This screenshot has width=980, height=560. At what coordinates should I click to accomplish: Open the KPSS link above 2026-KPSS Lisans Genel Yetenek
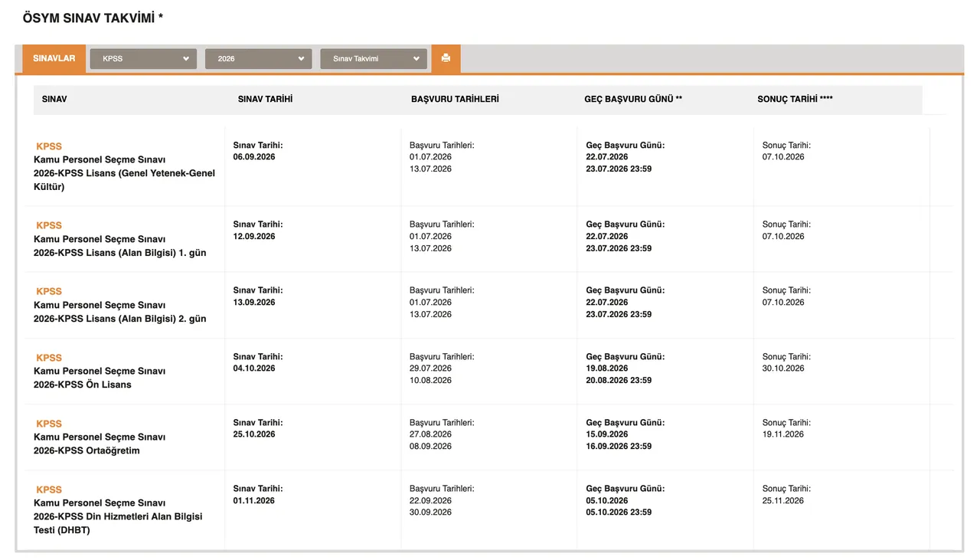[49, 146]
